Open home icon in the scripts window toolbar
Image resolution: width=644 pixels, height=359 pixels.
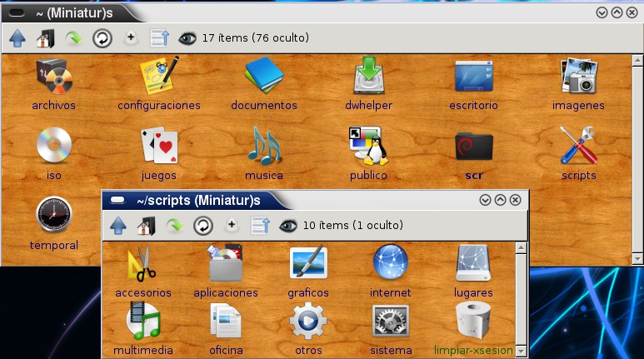[x=147, y=226]
